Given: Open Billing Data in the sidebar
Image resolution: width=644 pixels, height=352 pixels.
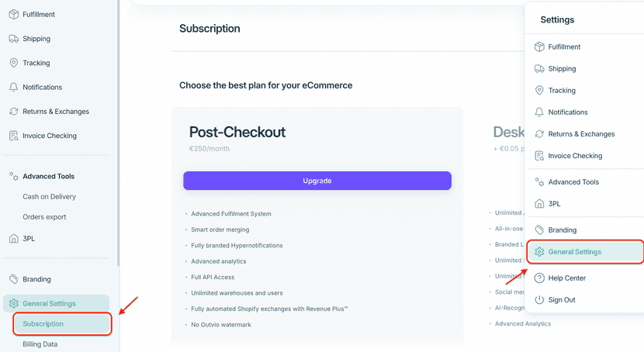Looking at the screenshot, I should click(x=40, y=344).
